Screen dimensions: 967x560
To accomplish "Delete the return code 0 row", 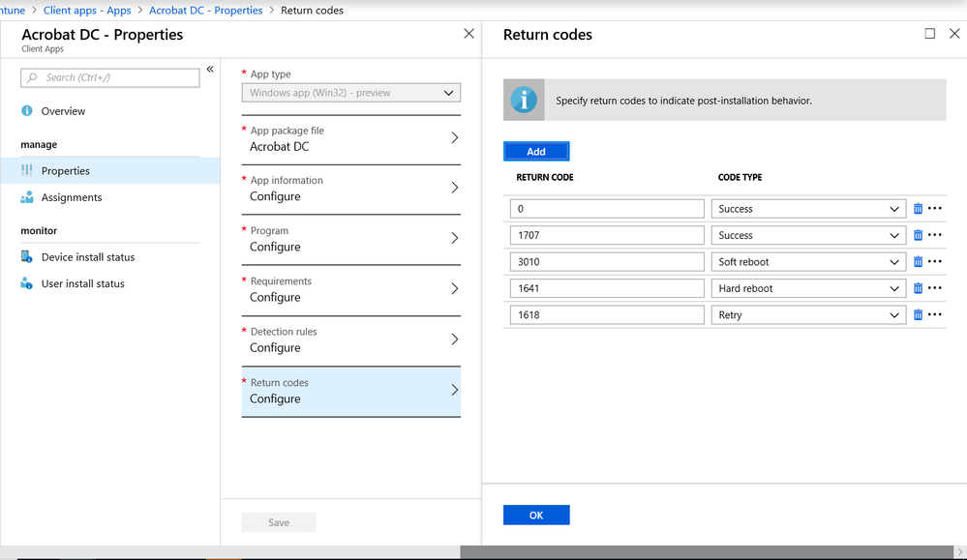I will click(x=918, y=209).
